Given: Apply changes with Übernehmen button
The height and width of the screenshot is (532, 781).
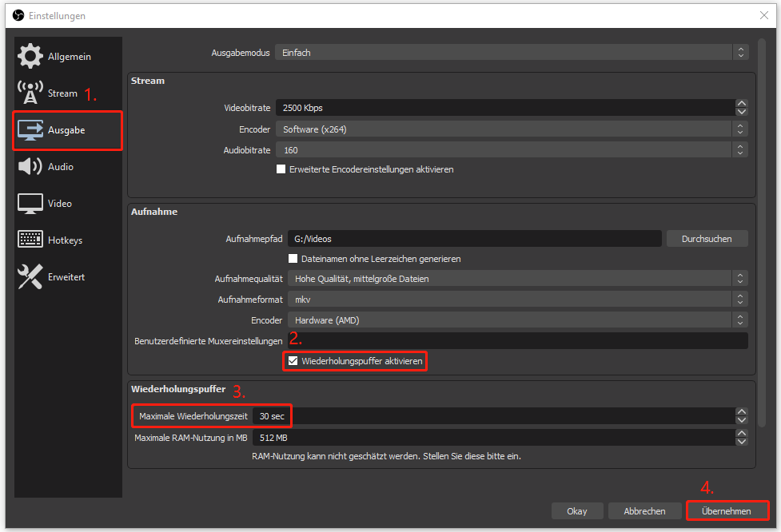Looking at the screenshot, I should (726, 511).
